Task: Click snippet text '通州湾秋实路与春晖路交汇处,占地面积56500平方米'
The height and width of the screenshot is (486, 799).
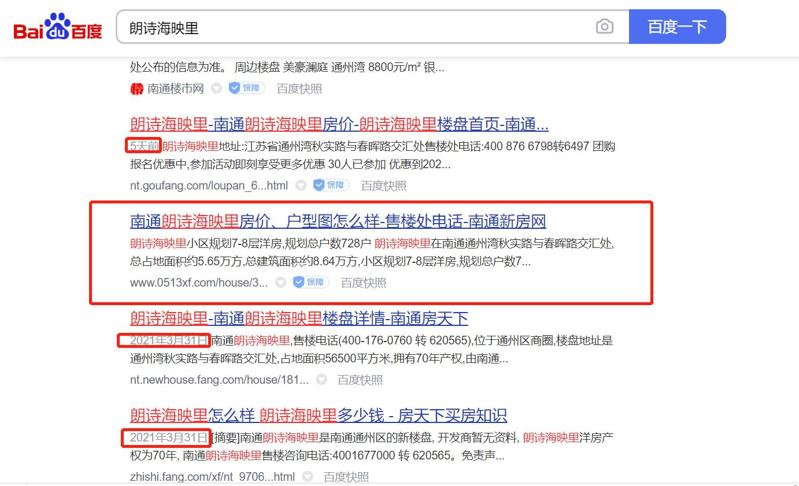Action: click(x=261, y=358)
